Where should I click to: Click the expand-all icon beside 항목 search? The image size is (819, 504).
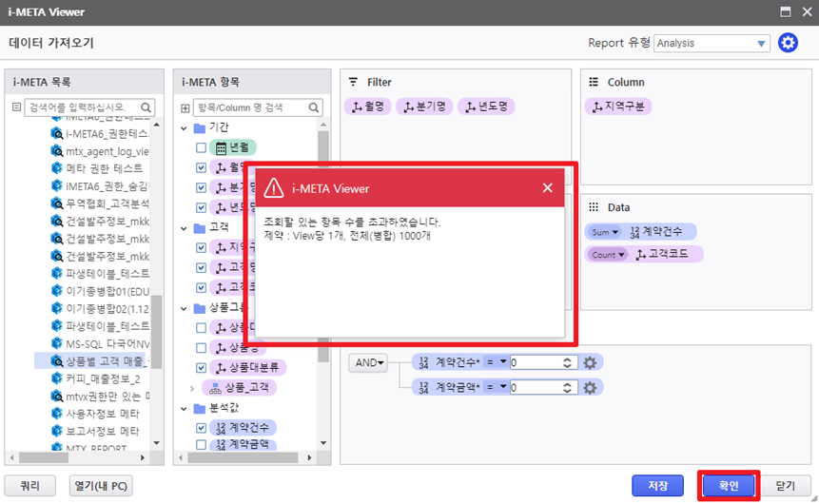(x=185, y=107)
